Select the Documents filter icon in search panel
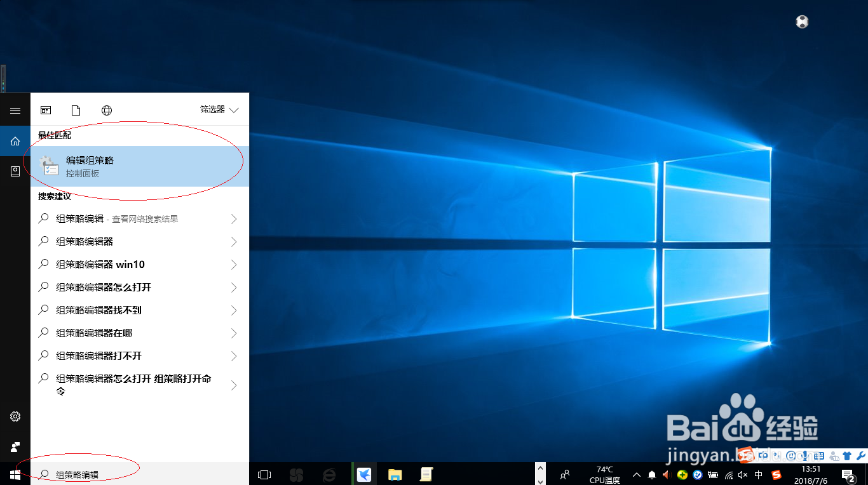 coord(76,109)
